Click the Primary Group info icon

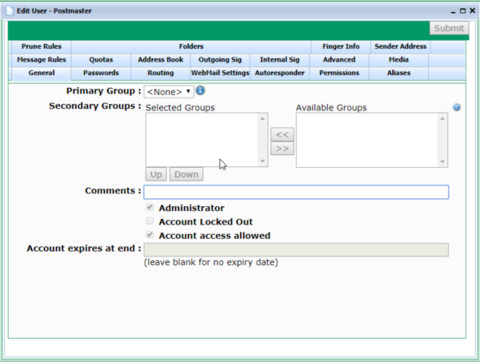click(200, 90)
